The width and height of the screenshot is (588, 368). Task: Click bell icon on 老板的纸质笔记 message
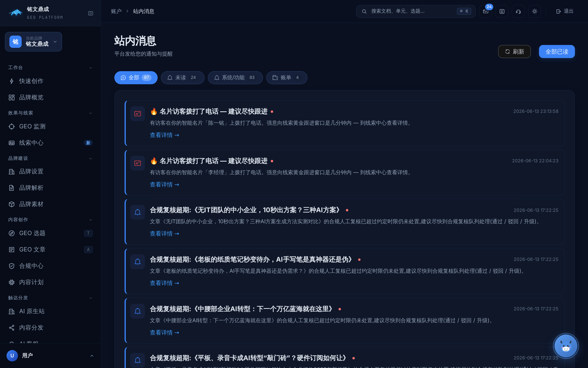coord(138,262)
